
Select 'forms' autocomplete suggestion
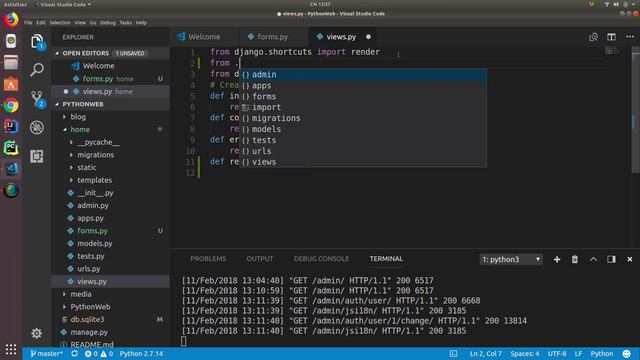tap(363, 96)
